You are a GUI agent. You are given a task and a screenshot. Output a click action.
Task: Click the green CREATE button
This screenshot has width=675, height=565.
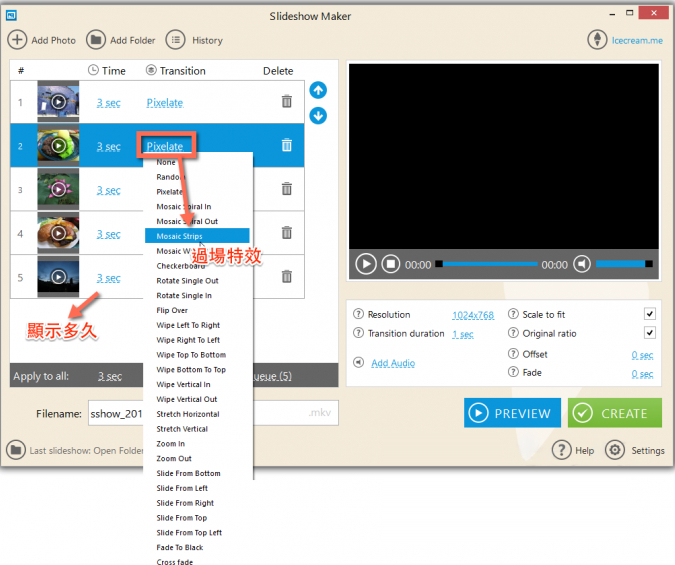(x=615, y=413)
